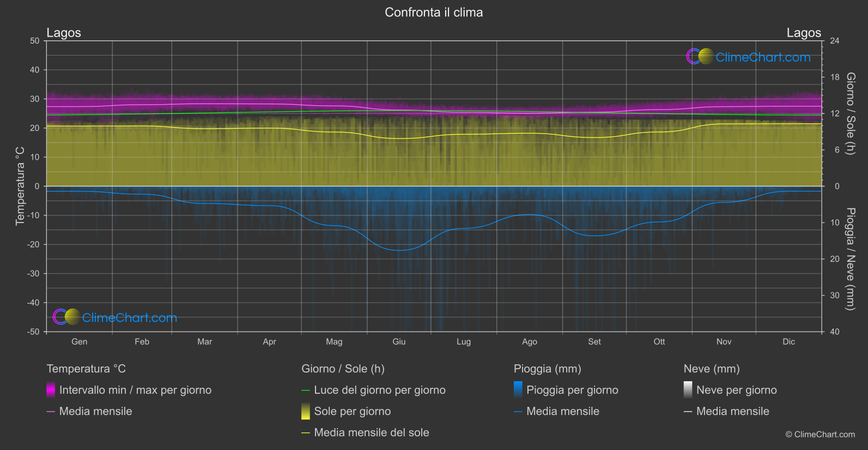Click the 'Nov' month label
Image resolution: width=868 pixels, height=450 pixels.
[x=724, y=341]
